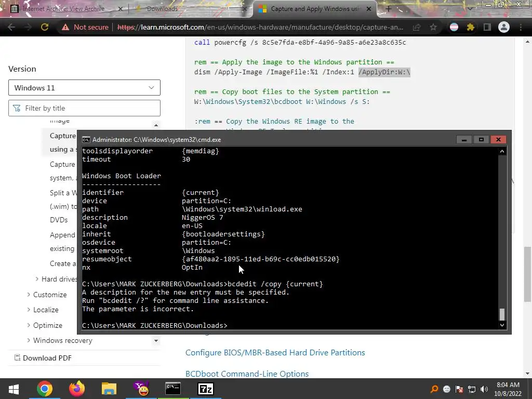
Task: Click the 'Windows Boot Loader' heading in cmd
Action: point(122,176)
